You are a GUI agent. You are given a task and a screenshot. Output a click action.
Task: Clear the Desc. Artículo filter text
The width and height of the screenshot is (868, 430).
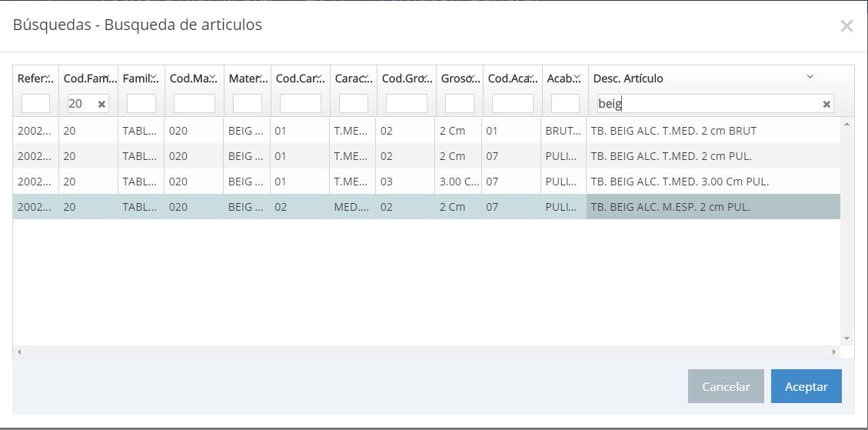click(x=826, y=104)
